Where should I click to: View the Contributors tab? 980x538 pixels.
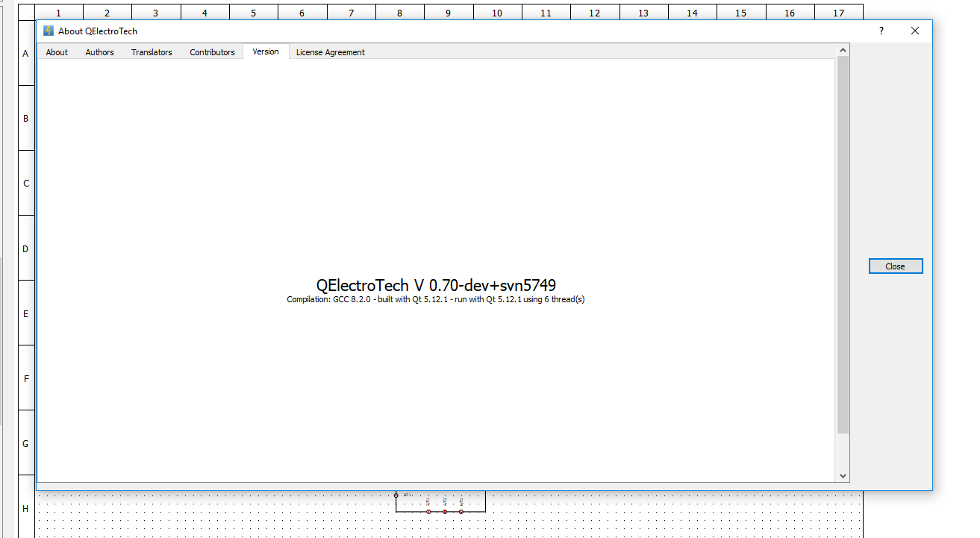click(x=212, y=52)
